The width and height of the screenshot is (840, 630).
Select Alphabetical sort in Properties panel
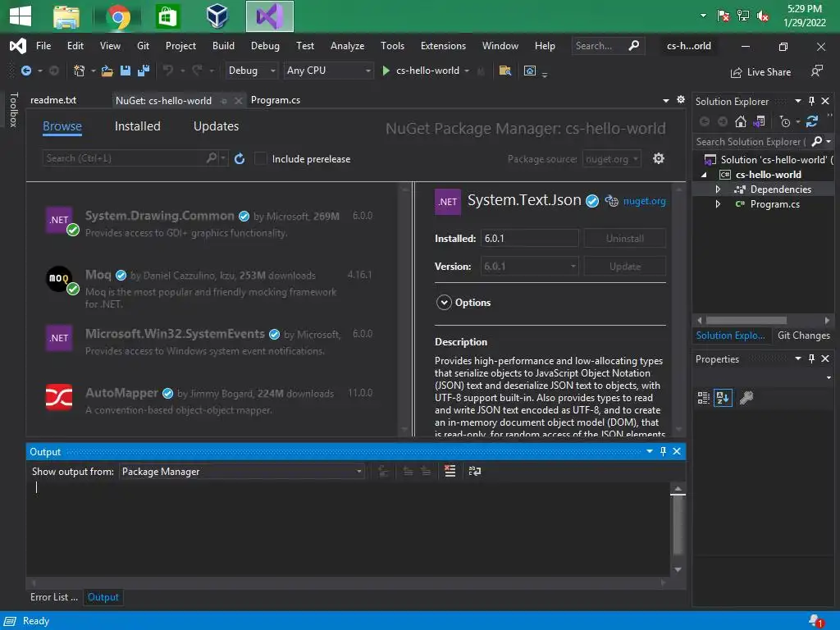tap(723, 398)
